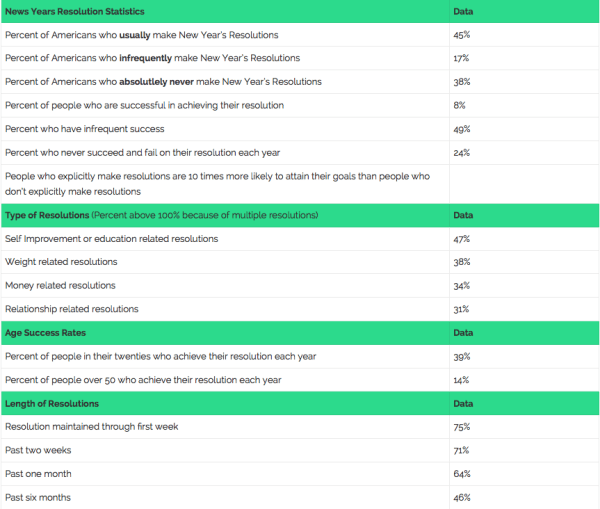Click the 71% value for past two weeks
Screen dimensions: 600x509
tap(461, 450)
